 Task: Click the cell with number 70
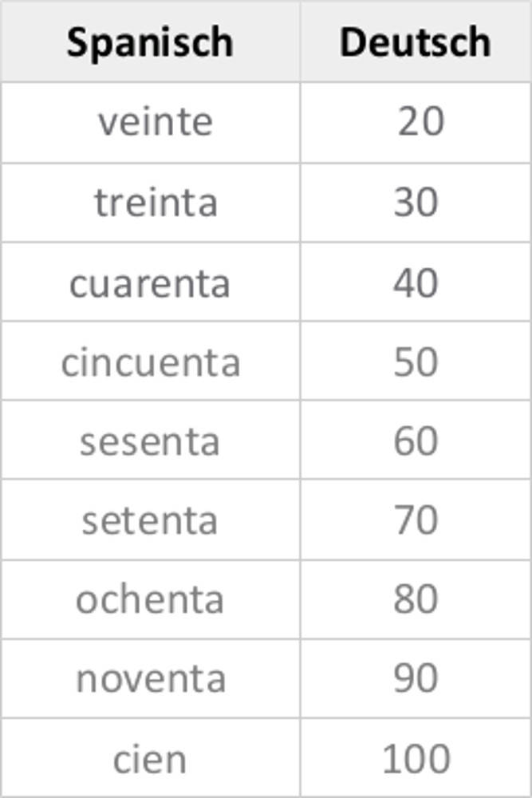click(416, 520)
